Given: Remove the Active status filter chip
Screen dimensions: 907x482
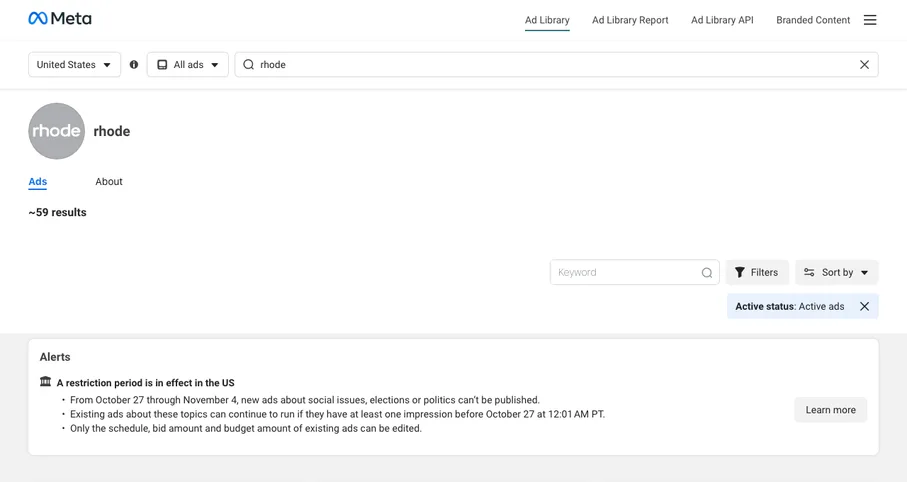Looking at the screenshot, I should [x=864, y=307].
